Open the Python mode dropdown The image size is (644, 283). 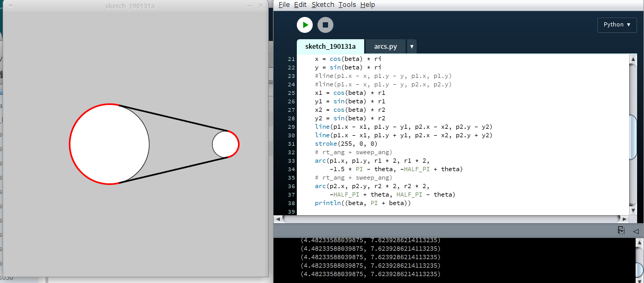617,25
